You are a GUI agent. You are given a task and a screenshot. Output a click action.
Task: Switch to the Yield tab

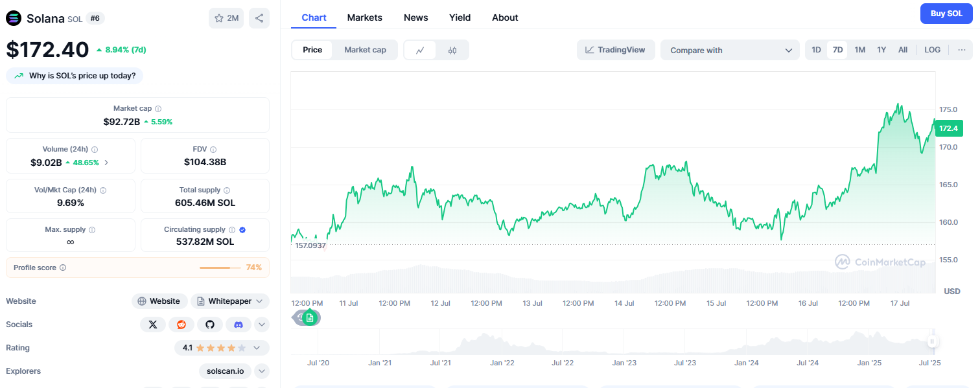pyautogui.click(x=460, y=17)
